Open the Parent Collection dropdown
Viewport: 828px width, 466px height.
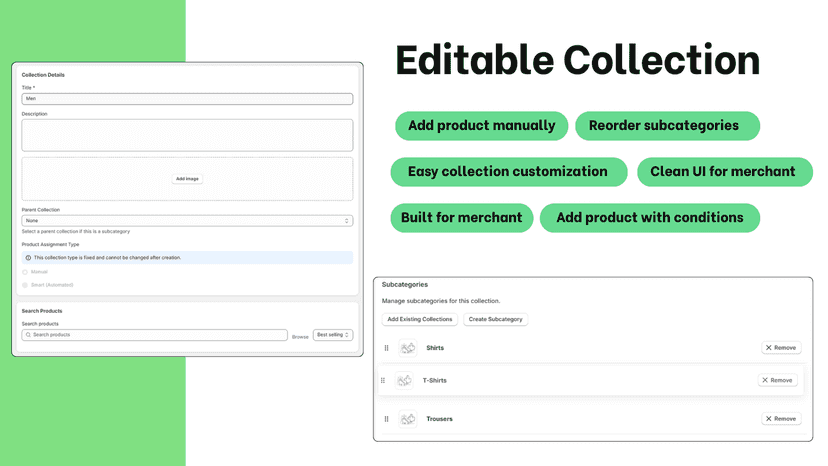coord(187,220)
